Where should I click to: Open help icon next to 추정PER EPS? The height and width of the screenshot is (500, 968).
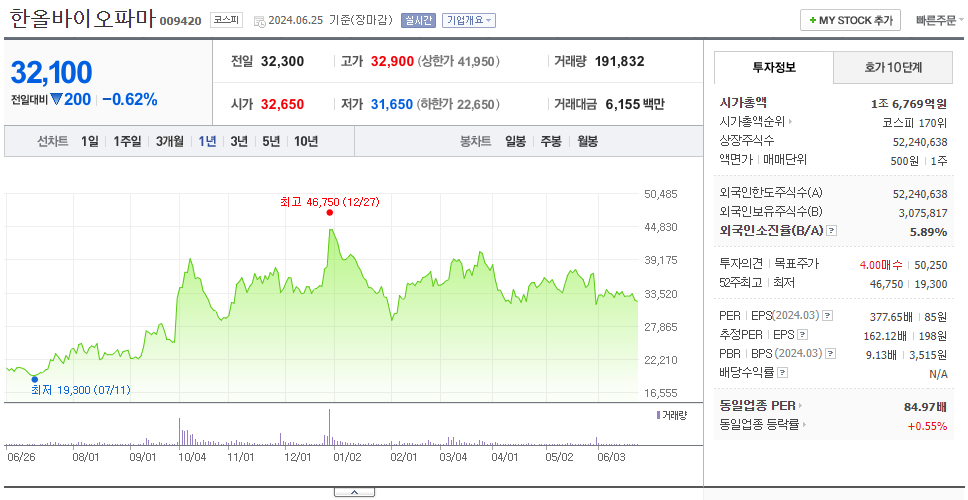(x=803, y=335)
